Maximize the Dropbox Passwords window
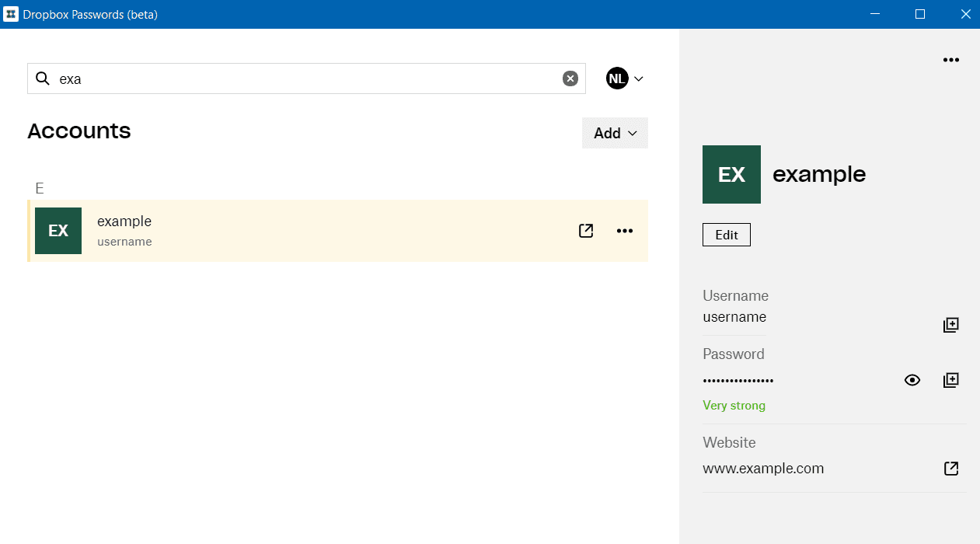The width and height of the screenshot is (980, 544). click(x=920, y=14)
